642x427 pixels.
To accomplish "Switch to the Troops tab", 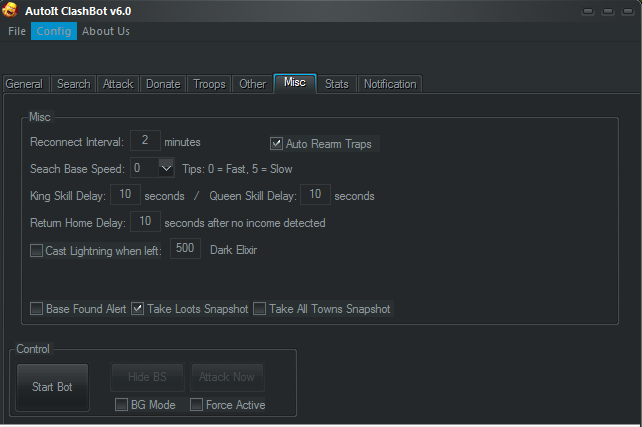I will (x=209, y=84).
